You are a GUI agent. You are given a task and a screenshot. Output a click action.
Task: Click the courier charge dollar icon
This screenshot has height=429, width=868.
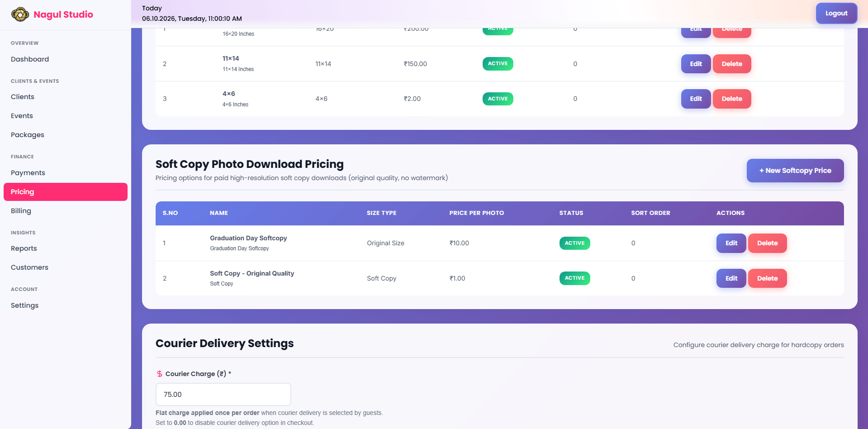(160, 374)
